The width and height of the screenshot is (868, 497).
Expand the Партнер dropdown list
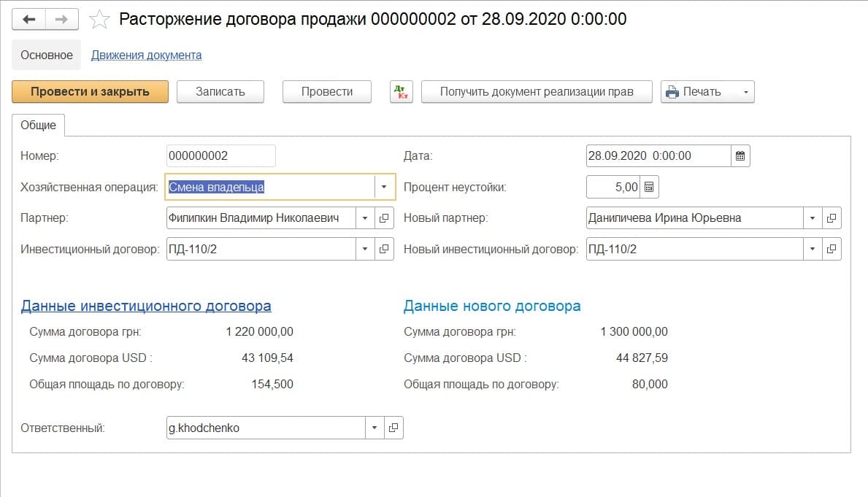pyautogui.click(x=366, y=217)
